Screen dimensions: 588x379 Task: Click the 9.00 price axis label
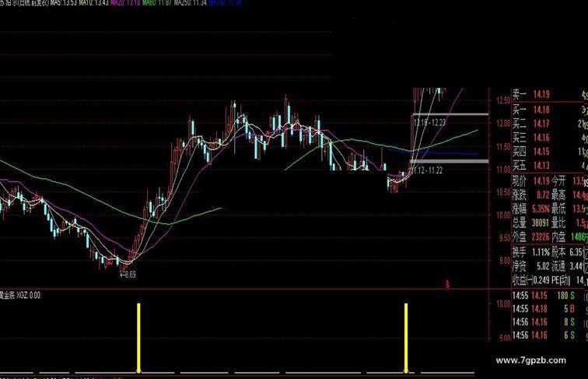pos(505,261)
